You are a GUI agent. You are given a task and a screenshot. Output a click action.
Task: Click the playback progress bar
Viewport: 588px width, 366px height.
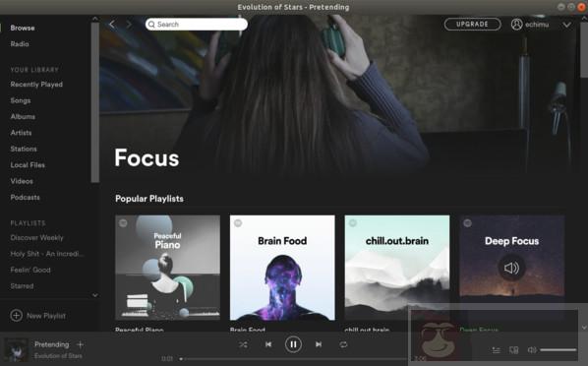pos(294,359)
